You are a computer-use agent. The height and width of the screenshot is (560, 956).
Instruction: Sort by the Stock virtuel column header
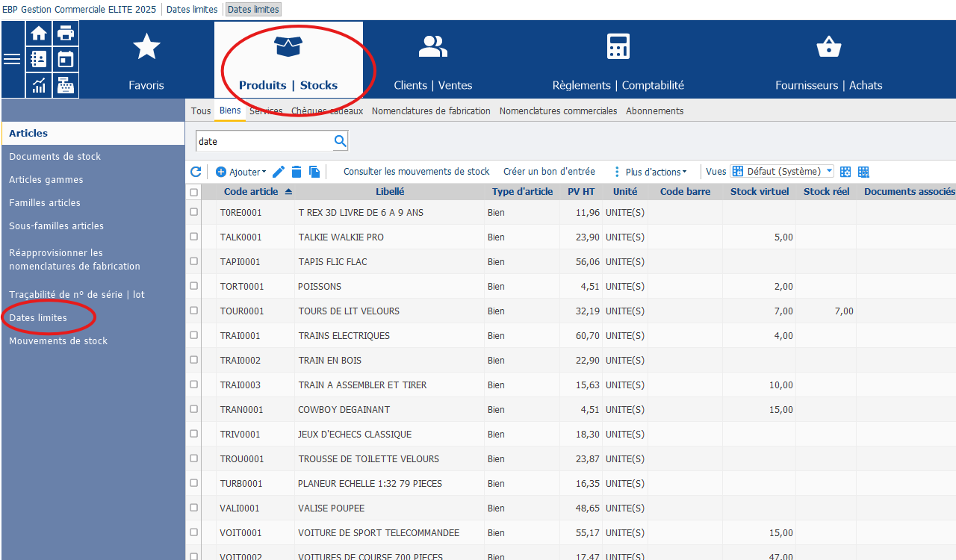point(760,192)
